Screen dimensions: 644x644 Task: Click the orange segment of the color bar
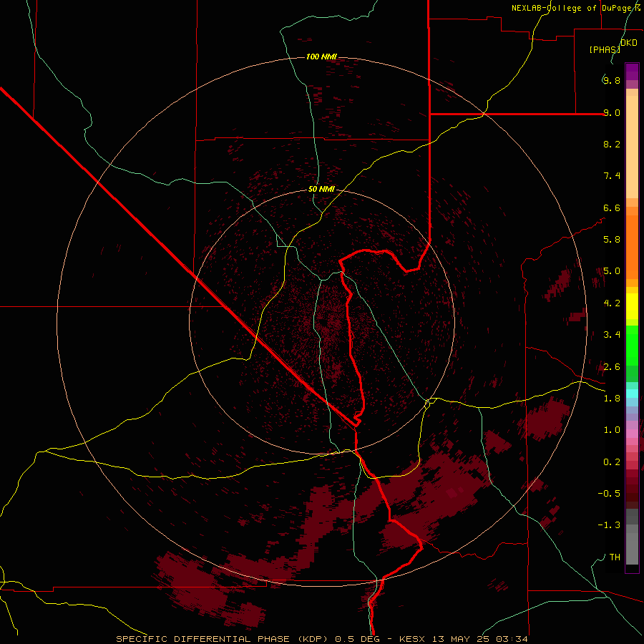point(632,248)
